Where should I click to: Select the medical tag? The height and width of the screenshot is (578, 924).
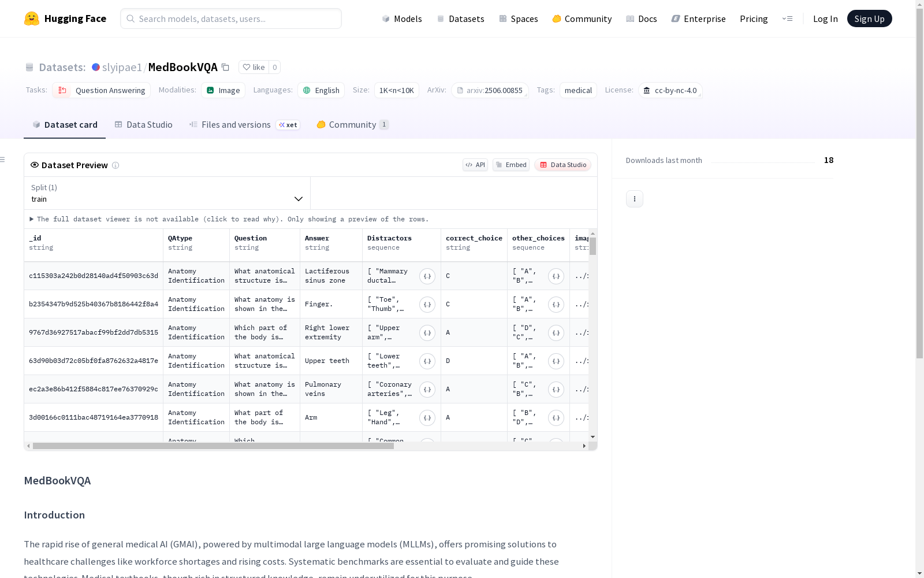(578, 90)
